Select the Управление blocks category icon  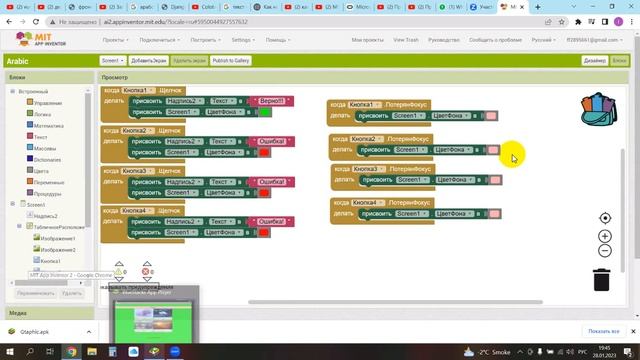[30, 102]
